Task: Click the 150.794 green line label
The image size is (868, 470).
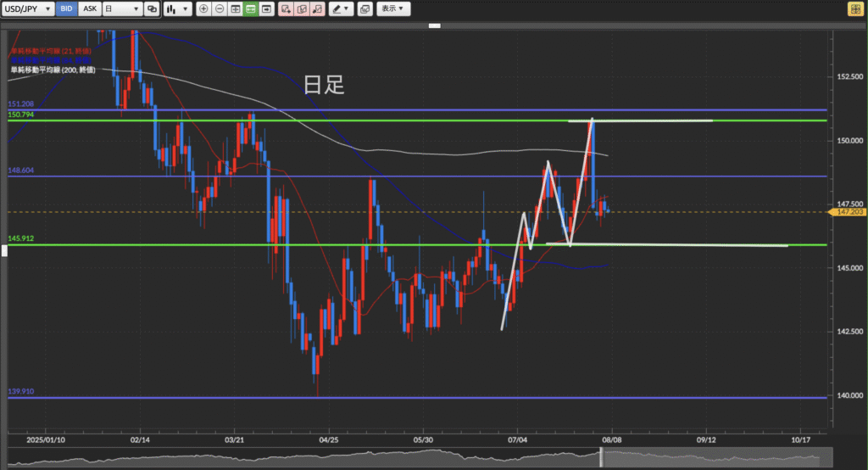Action: [x=21, y=115]
